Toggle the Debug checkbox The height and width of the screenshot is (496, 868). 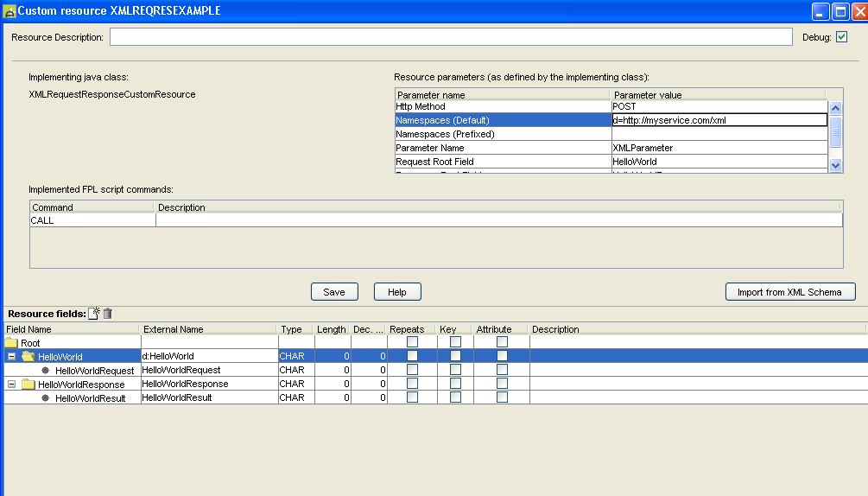coord(841,37)
